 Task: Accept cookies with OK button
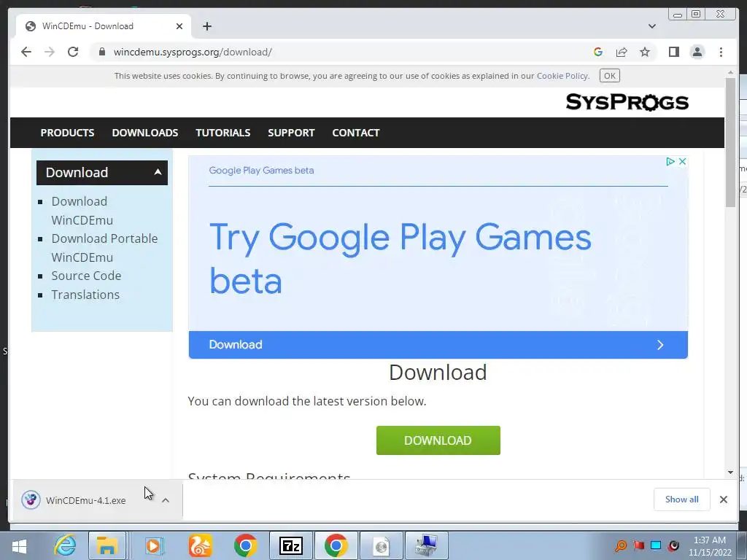tap(609, 76)
